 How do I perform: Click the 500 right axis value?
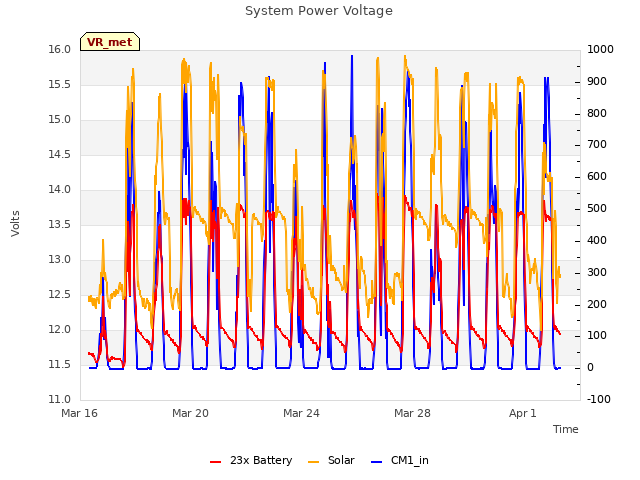click(x=597, y=209)
